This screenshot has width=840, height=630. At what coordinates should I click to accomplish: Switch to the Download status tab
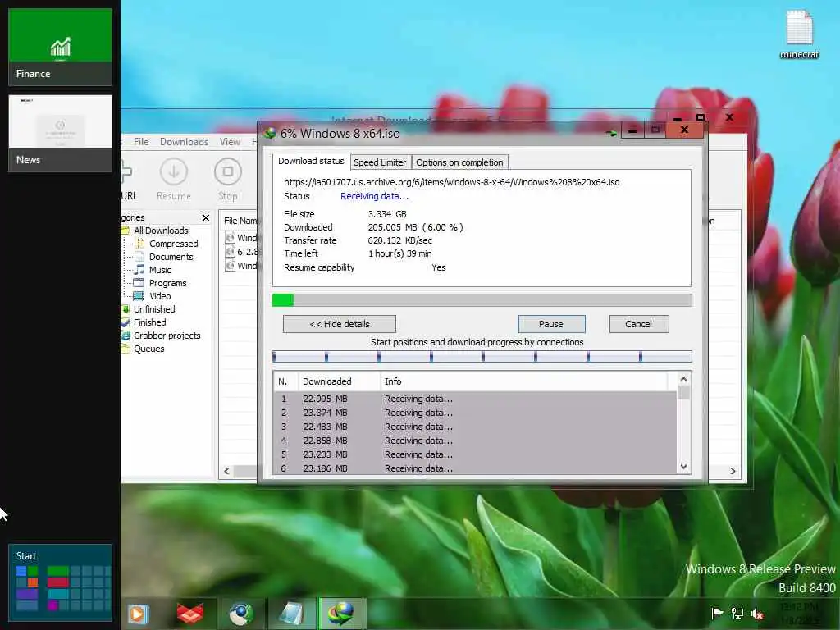(x=311, y=162)
